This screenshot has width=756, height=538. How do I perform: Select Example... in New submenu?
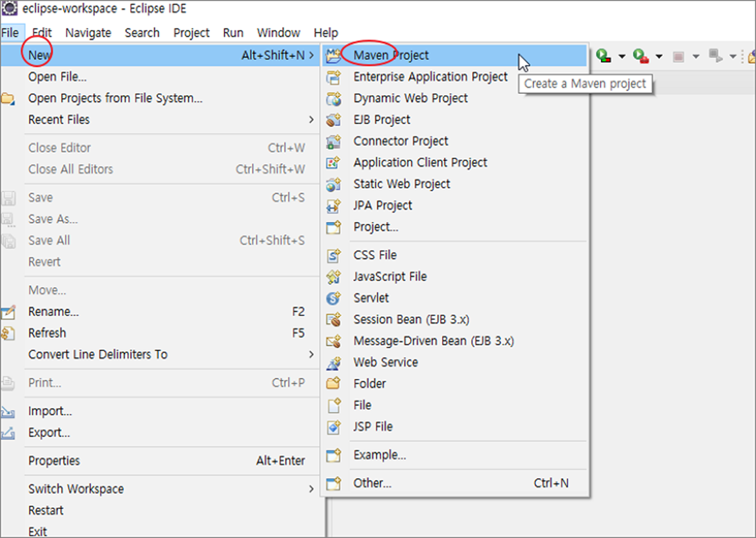click(380, 455)
